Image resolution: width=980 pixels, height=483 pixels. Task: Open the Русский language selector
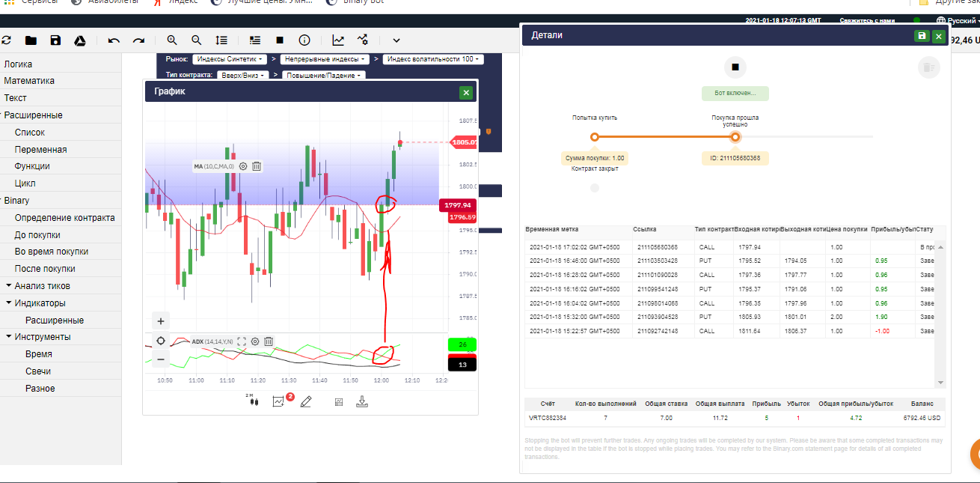pyautogui.click(x=958, y=21)
